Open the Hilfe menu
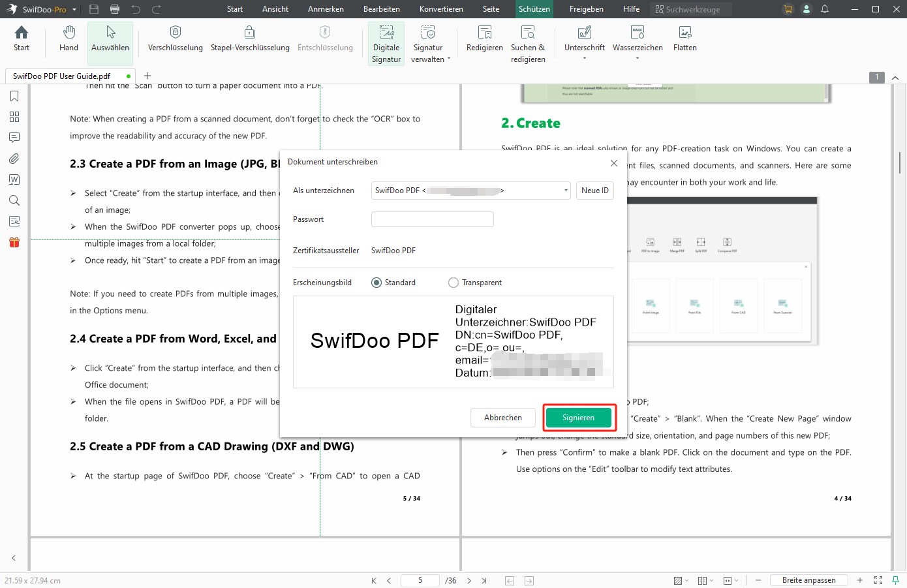The image size is (907, 588). click(631, 9)
